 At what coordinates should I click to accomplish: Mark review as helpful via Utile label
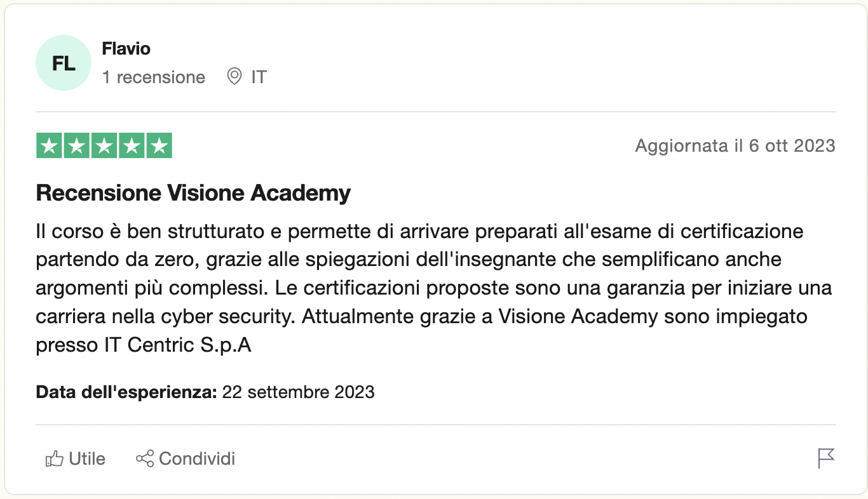tap(87, 458)
